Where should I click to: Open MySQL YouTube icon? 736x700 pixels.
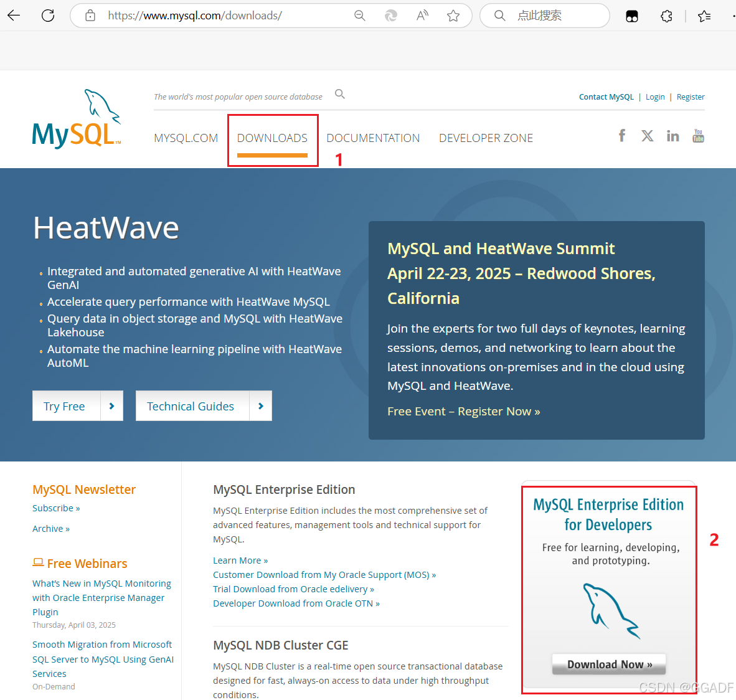point(698,136)
